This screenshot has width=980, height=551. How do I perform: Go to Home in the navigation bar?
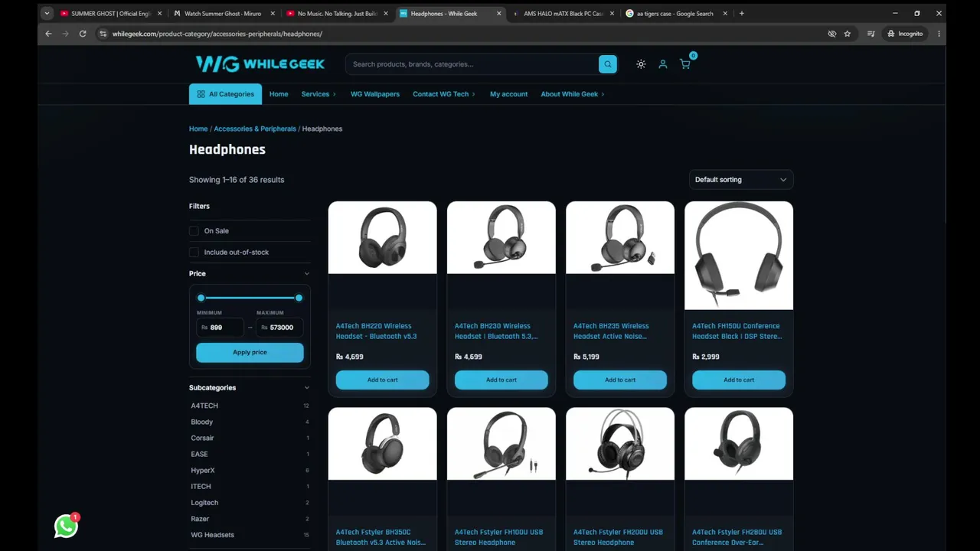pyautogui.click(x=279, y=94)
